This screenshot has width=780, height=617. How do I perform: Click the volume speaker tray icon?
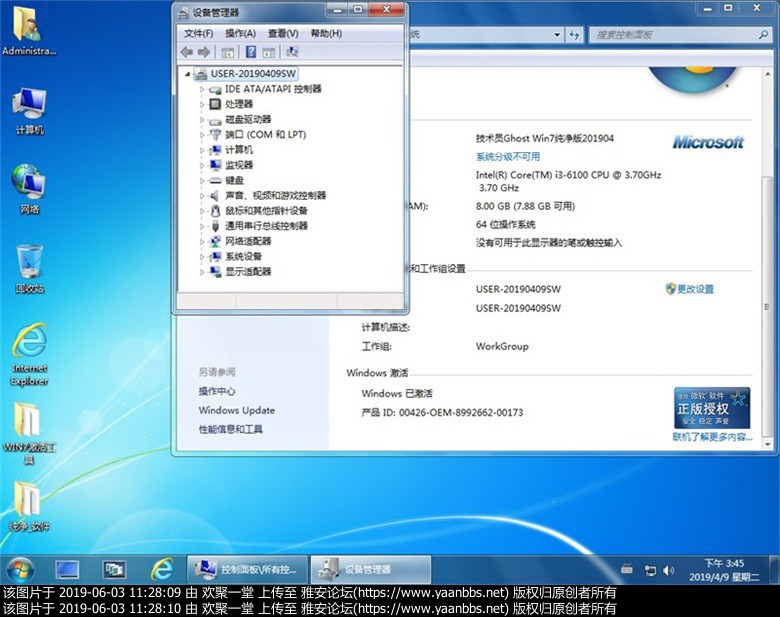pyautogui.click(x=669, y=570)
